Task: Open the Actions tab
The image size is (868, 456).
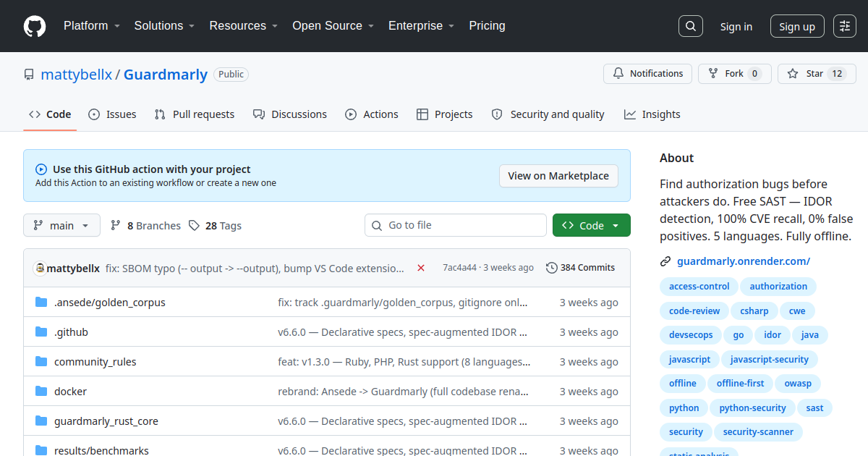Action: click(x=372, y=114)
